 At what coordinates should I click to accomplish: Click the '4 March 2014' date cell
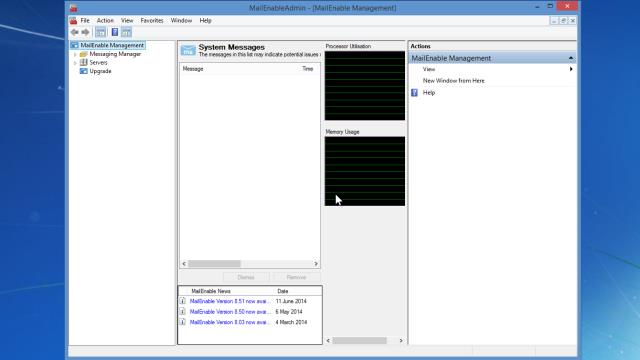(291, 322)
